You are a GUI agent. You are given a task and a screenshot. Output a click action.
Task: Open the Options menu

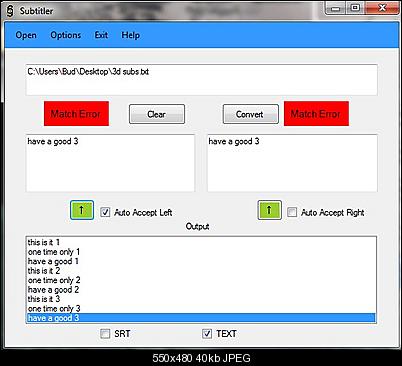coord(66,35)
